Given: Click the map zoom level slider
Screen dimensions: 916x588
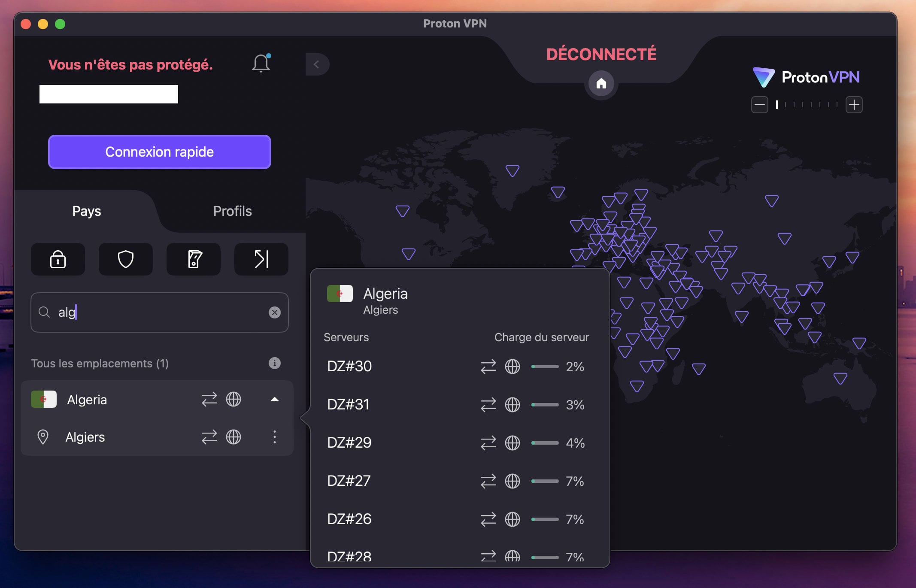Looking at the screenshot, I should pos(807,105).
